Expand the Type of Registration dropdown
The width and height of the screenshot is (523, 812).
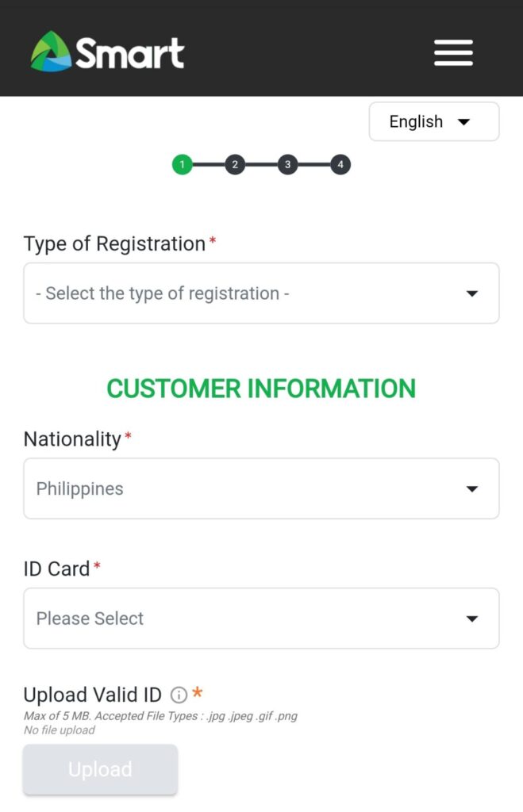[261, 293]
